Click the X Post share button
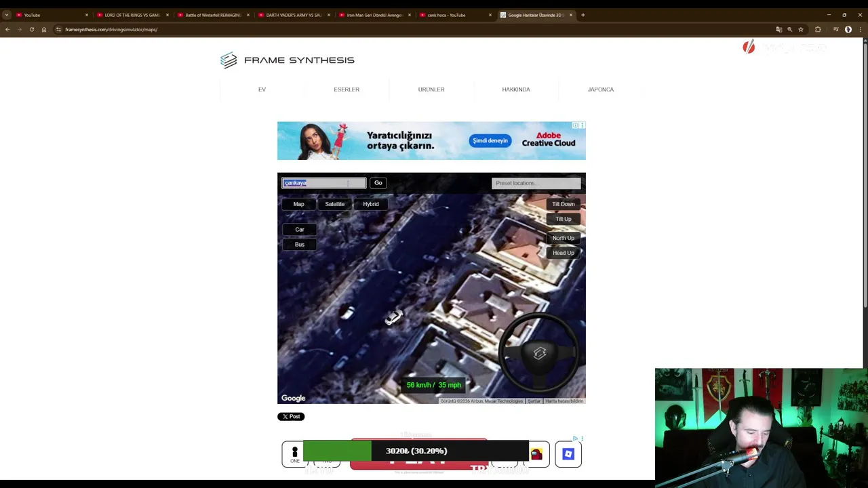 click(291, 417)
